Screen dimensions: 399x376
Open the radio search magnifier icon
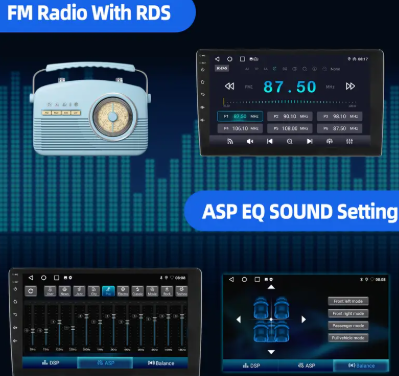pyautogui.click(x=289, y=141)
